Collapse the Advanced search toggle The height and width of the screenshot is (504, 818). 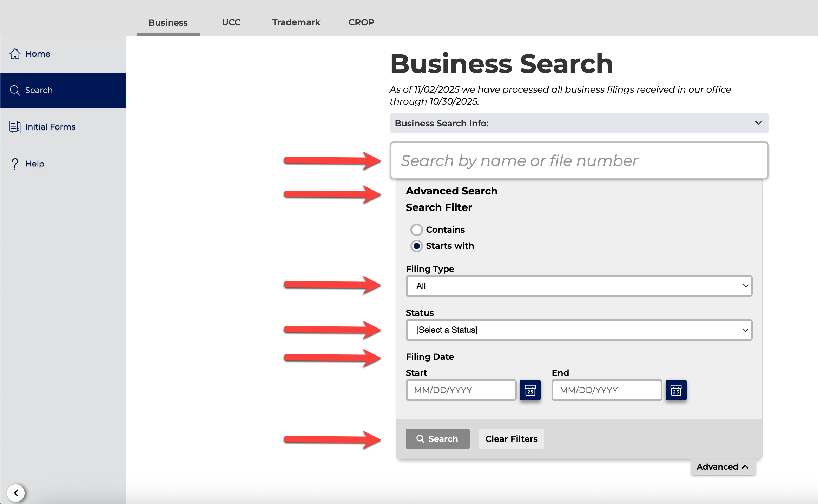pyautogui.click(x=723, y=467)
